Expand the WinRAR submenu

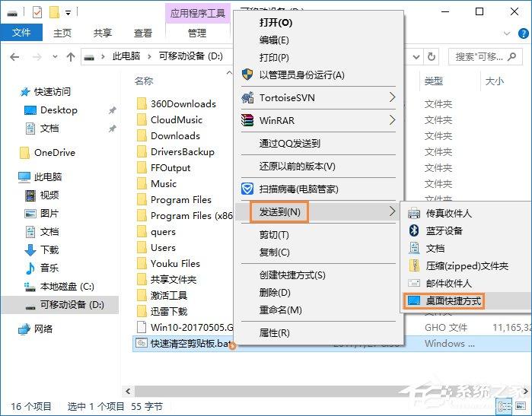(319, 120)
